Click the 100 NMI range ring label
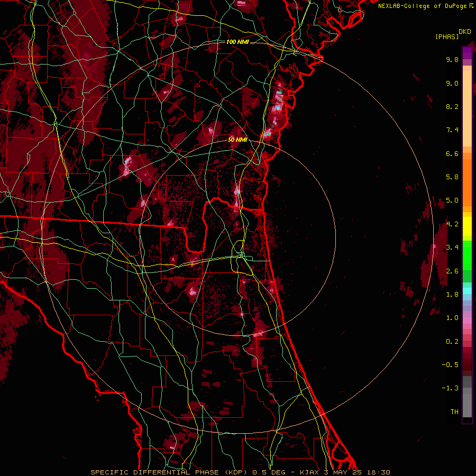Image resolution: width=476 pixels, height=476 pixels. pos(237,42)
